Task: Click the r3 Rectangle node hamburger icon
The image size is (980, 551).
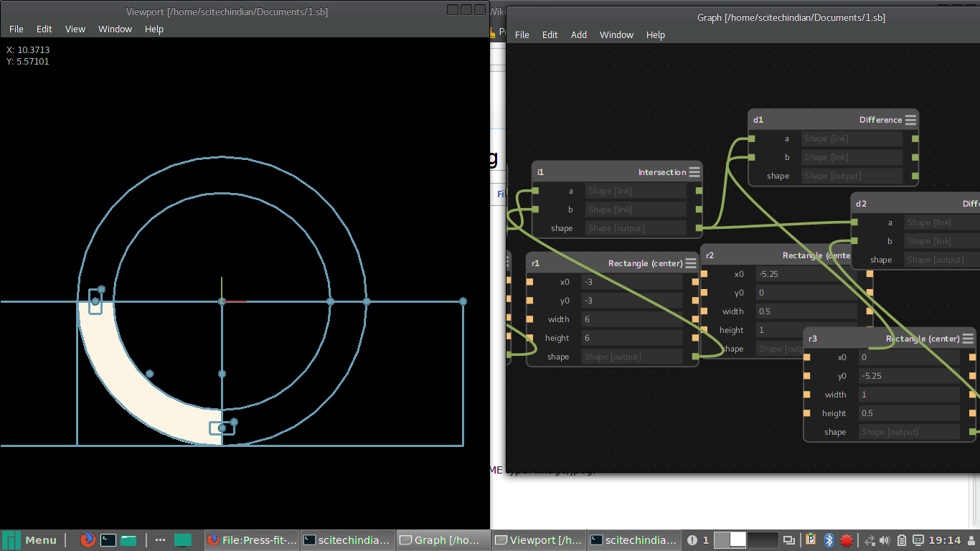Action: (x=968, y=339)
